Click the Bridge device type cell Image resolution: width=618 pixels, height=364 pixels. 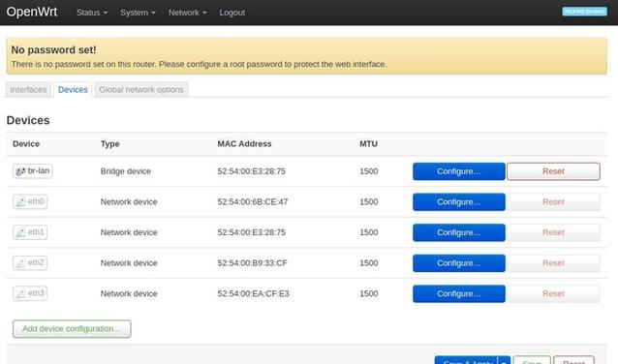[x=126, y=171]
